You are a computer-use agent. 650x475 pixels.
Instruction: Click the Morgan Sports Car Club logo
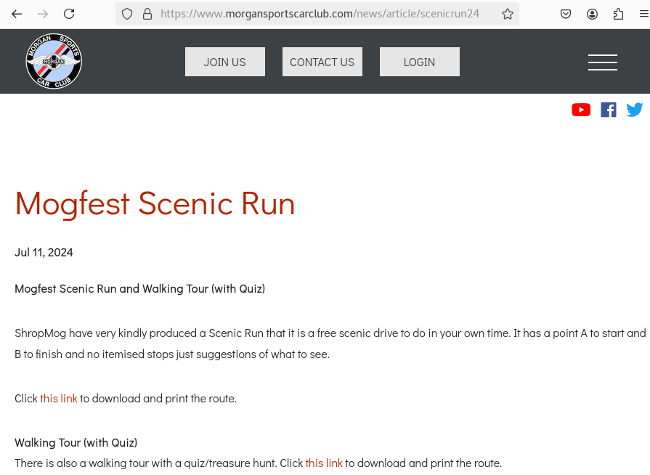[x=53, y=61]
